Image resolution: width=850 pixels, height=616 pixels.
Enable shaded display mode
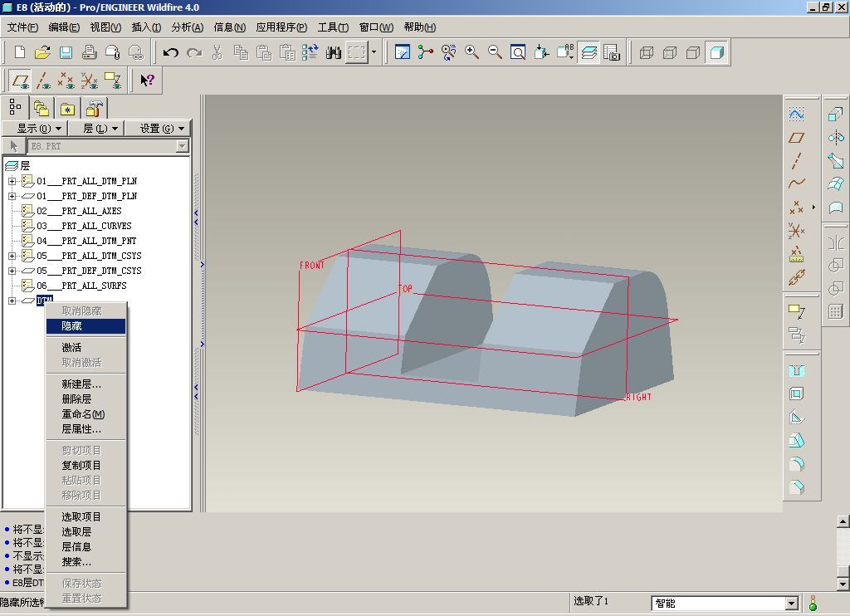(716, 52)
